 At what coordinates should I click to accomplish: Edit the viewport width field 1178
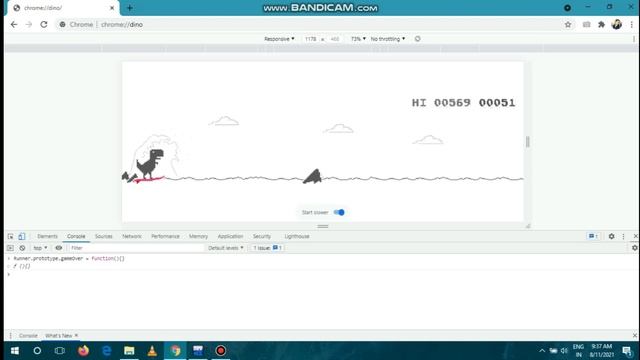310,39
